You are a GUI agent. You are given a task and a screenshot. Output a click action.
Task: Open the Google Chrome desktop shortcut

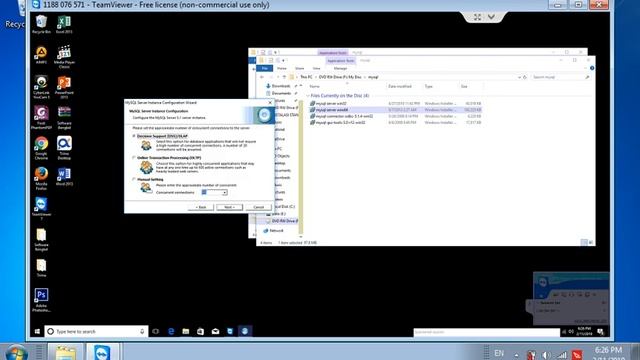coord(41,148)
